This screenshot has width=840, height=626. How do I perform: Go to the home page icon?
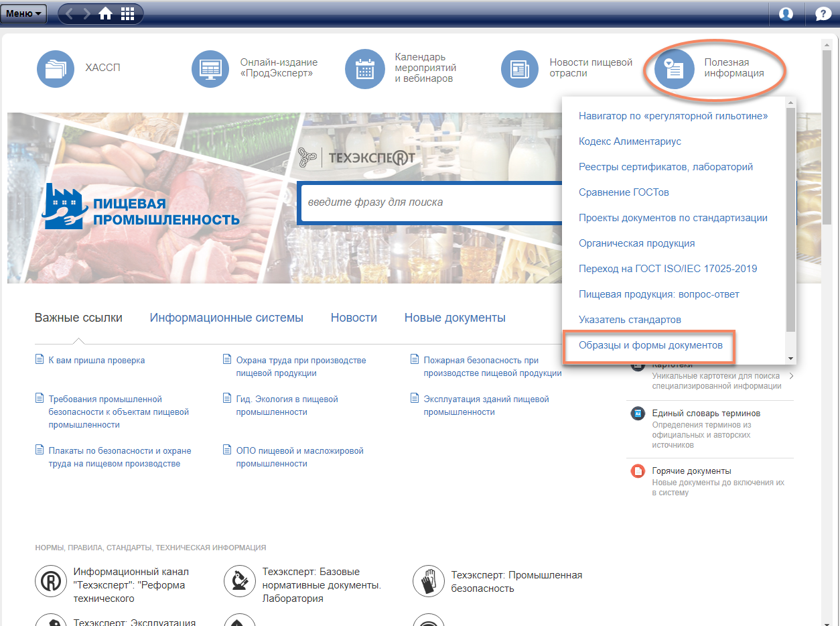tap(105, 13)
